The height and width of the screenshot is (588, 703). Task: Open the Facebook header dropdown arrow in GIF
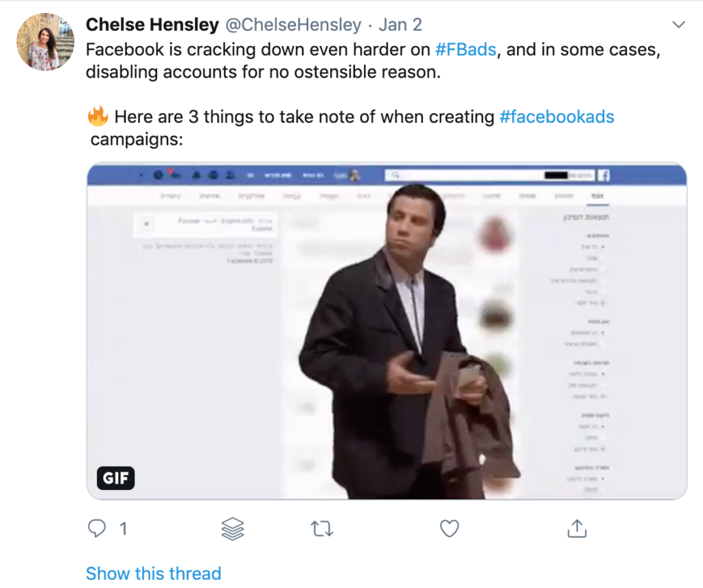pyautogui.click(x=141, y=176)
